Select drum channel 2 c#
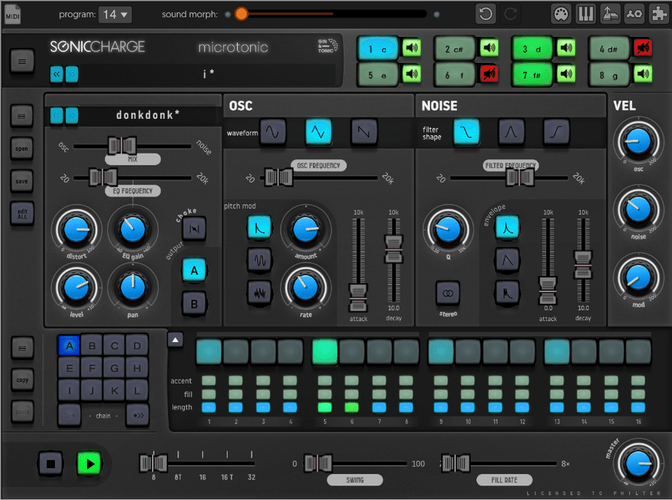This screenshot has width=672, height=500. tap(455, 49)
